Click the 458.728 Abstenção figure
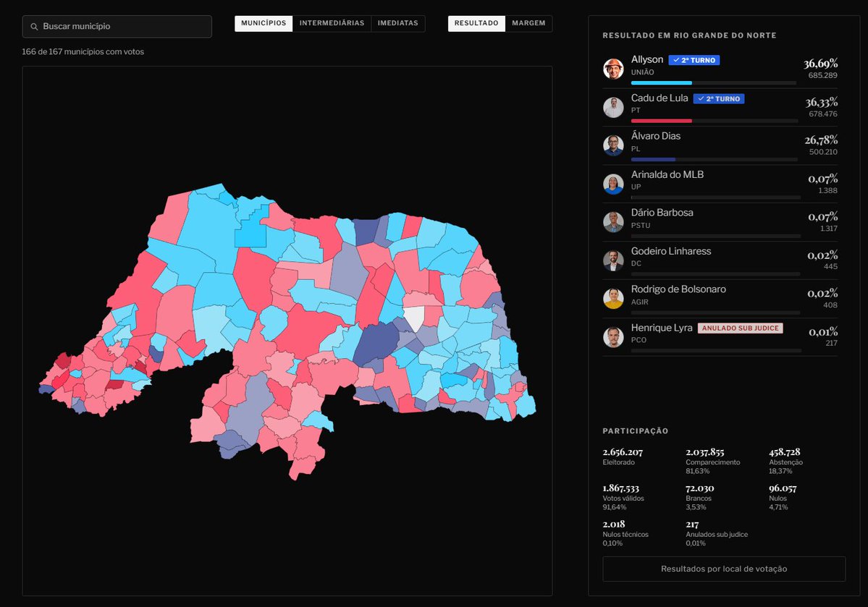 pyautogui.click(x=785, y=452)
